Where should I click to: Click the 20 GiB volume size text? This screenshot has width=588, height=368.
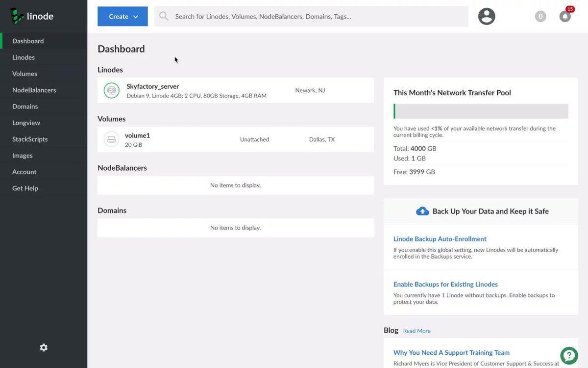pyautogui.click(x=134, y=145)
